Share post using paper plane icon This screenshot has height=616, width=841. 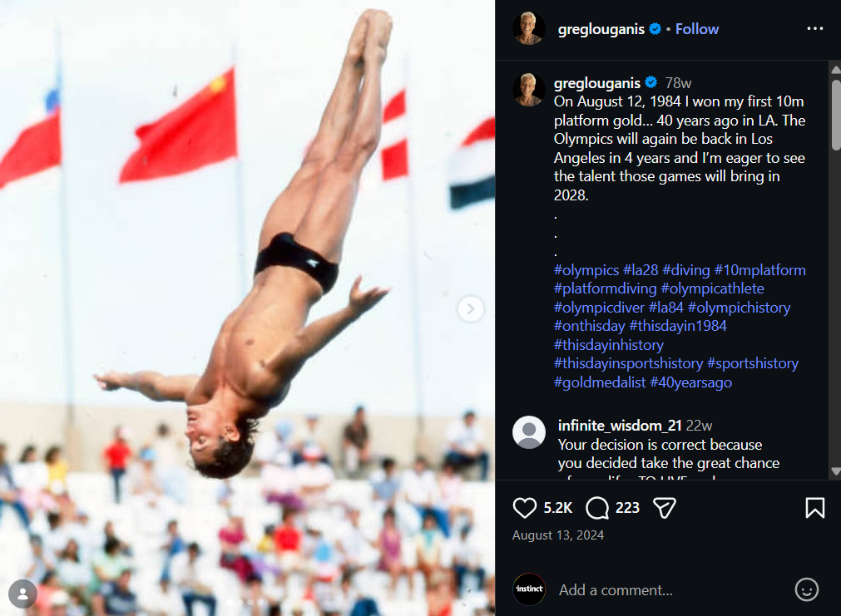tap(664, 508)
